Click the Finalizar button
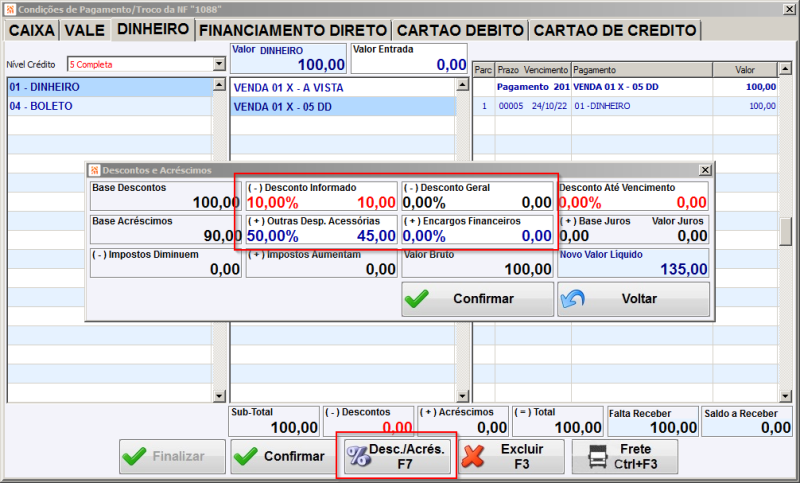Image resolution: width=800 pixels, height=483 pixels. point(172,456)
